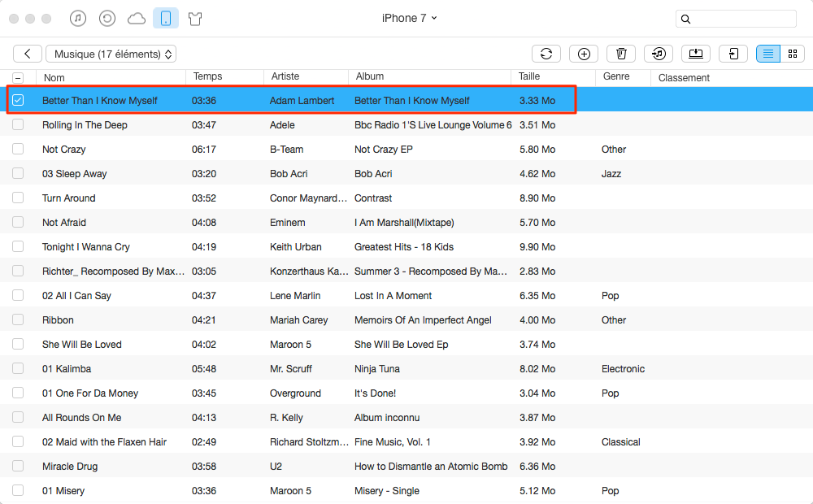Image resolution: width=813 pixels, height=504 pixels.
Task: Click album Contrast
Action: pyautogui.click(x=373, y=198)
